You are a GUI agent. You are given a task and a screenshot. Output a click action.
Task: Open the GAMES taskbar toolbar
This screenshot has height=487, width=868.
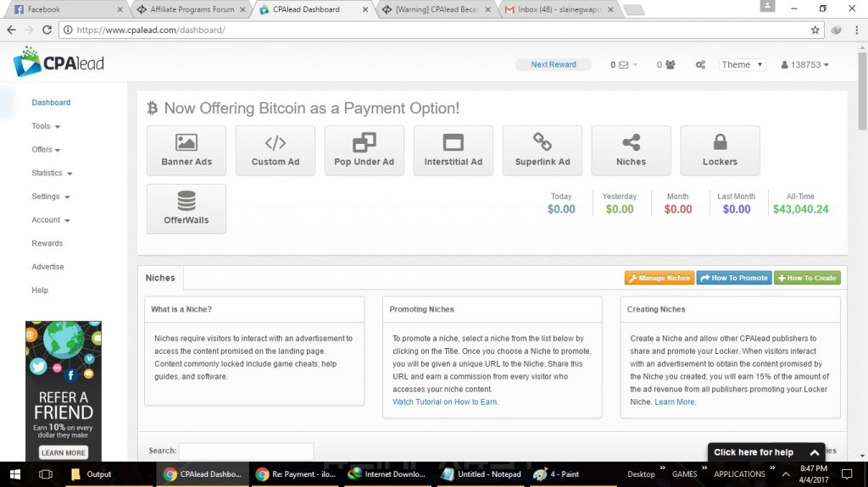pos(685,474)
